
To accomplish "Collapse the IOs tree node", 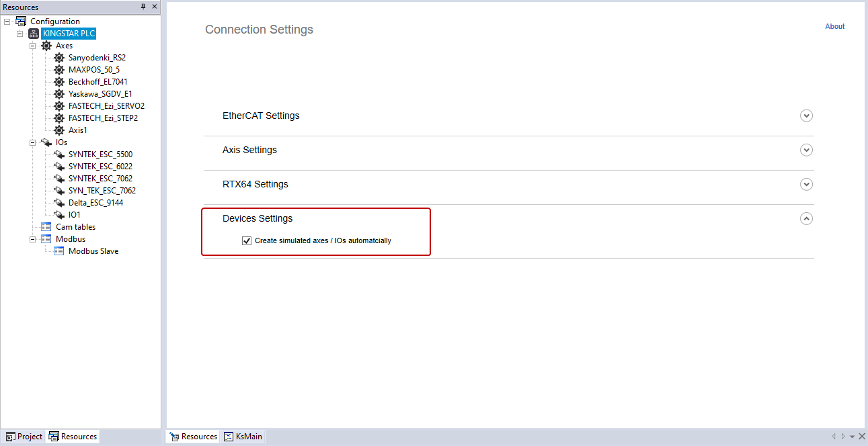I will point(32,142).
